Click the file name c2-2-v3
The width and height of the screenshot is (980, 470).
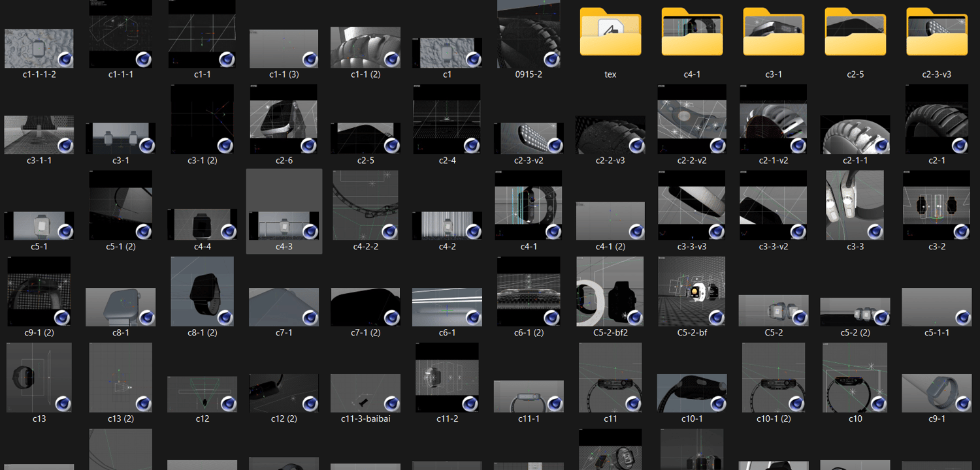(x=610, y=161)
